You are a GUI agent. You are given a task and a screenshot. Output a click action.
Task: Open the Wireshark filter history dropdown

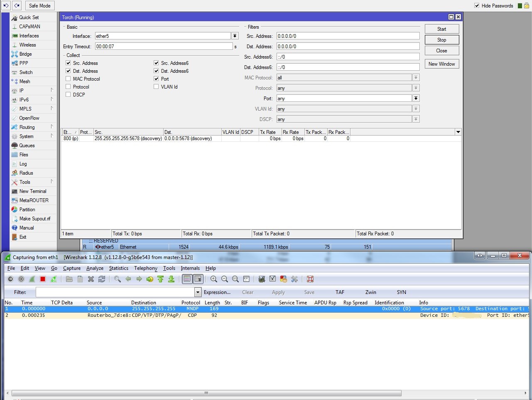(x=198, y=292)
